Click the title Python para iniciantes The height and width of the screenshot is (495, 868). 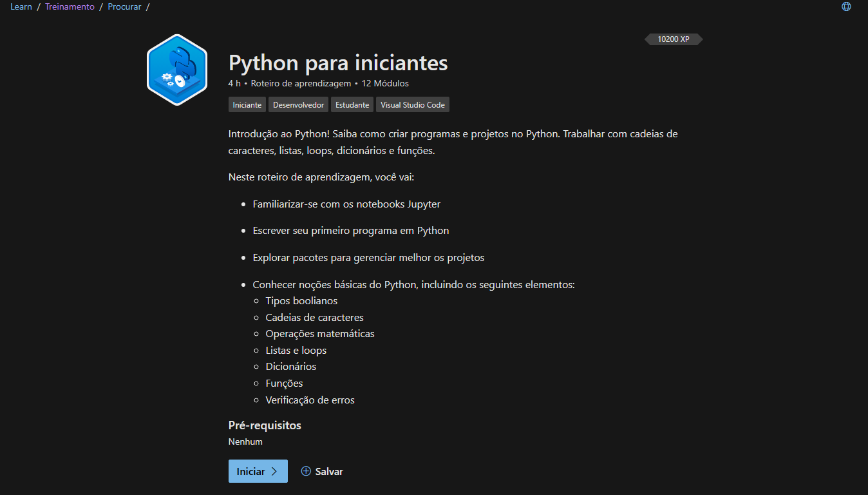pyautogui.click(x=338, y=63)
